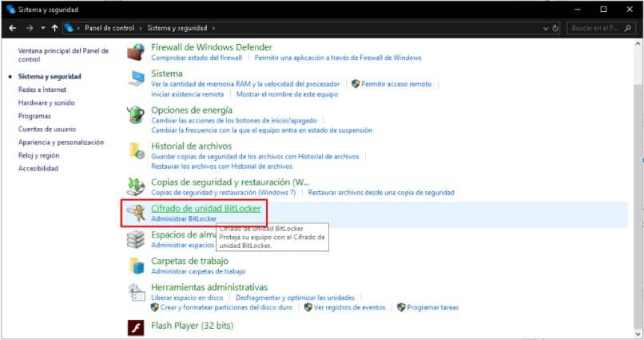Expand the chevron after Panel de control
The width and height of the screenshot is (644, 340).
[x=141, y=28]
